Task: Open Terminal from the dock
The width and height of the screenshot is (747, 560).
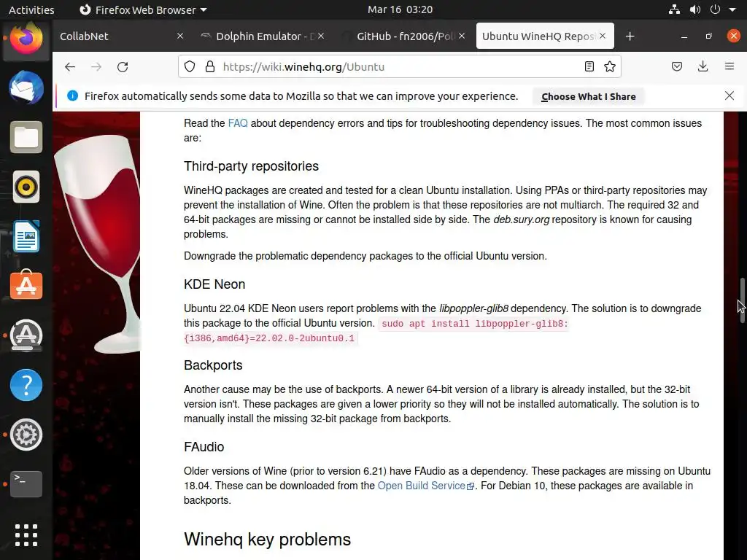Action: coord(26,484)
